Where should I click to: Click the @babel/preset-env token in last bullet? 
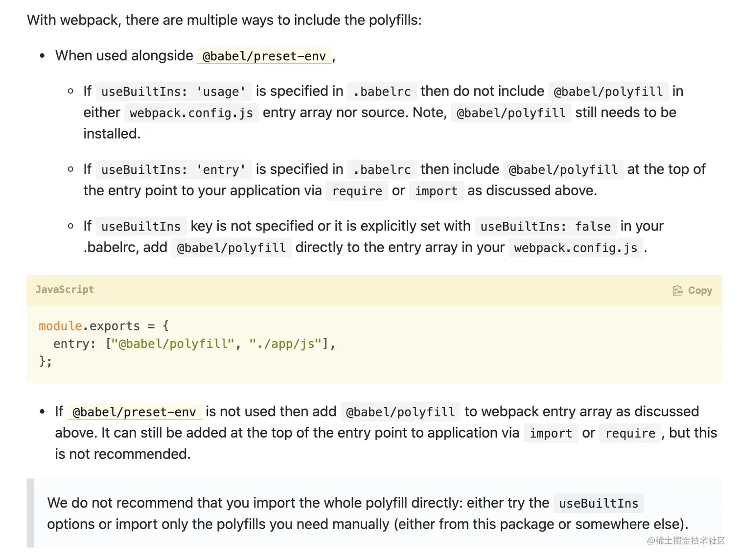(135, 412)
